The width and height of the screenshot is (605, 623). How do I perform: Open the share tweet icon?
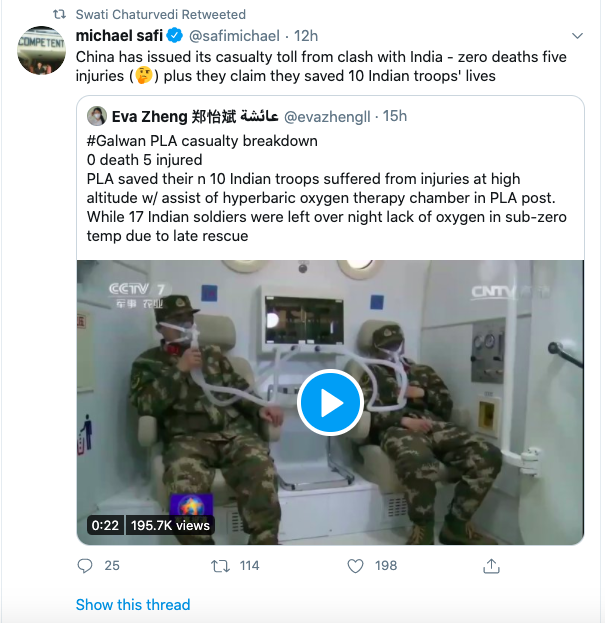tap(491, 566)
